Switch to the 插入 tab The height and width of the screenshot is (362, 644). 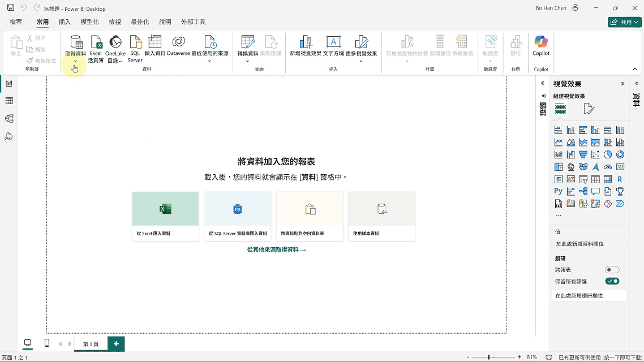tap(65, 21)
